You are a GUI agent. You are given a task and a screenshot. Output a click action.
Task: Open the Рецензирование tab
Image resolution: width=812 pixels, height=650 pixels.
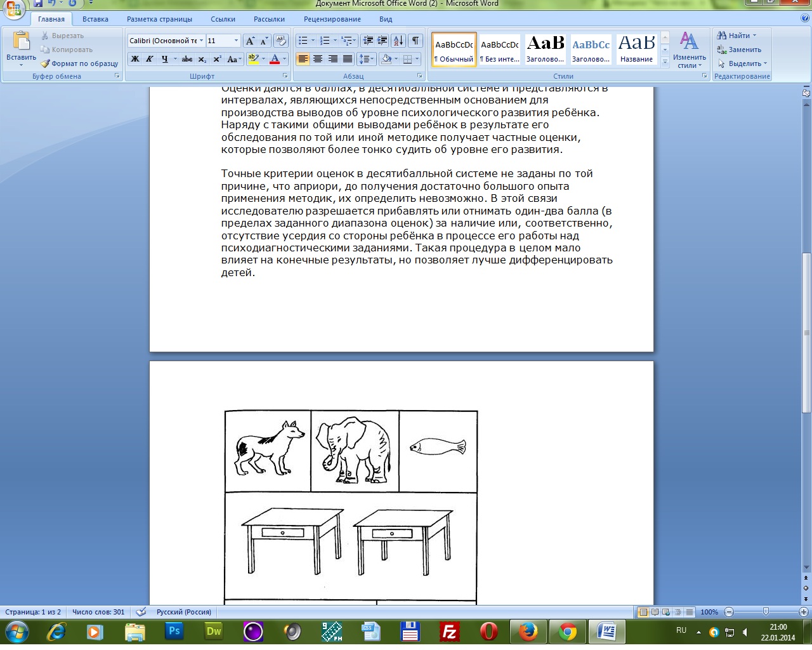[x=332, y=19]
